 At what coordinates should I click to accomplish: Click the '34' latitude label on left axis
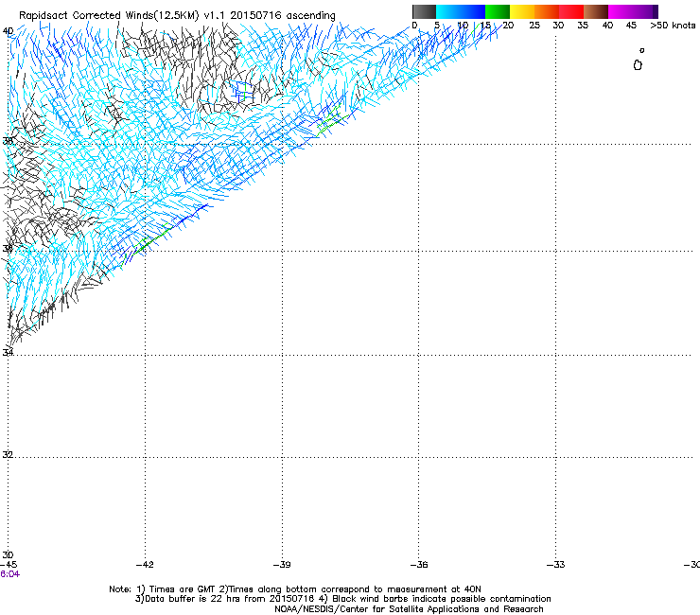pyautogui.click(x=8, y=352)
